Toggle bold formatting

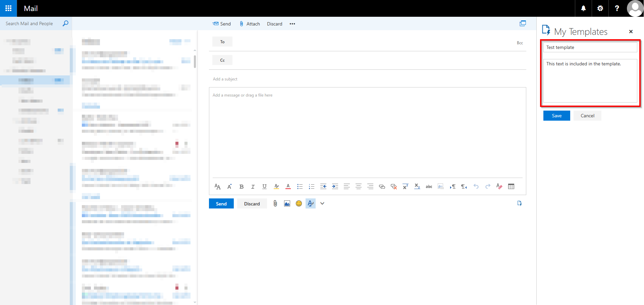click(241, 186)
